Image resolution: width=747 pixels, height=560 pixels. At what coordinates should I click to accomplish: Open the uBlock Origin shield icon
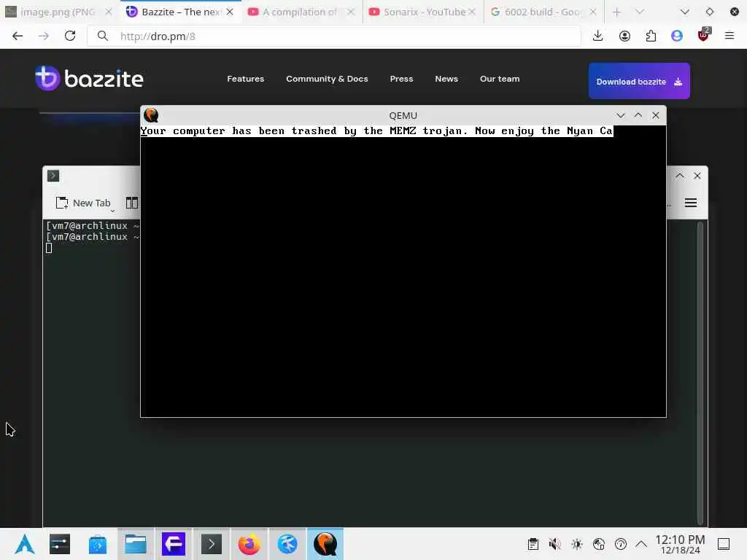click(704, 35)
